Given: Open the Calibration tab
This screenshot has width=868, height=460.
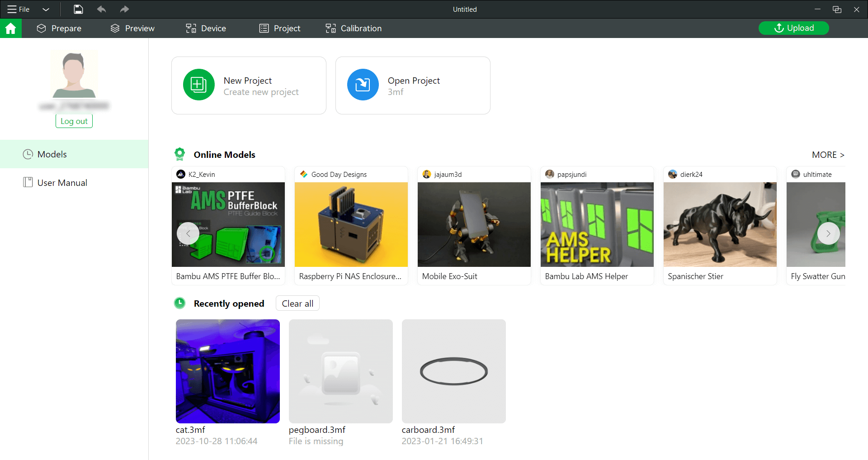Looking at the screenshot, I should point(354,28).
